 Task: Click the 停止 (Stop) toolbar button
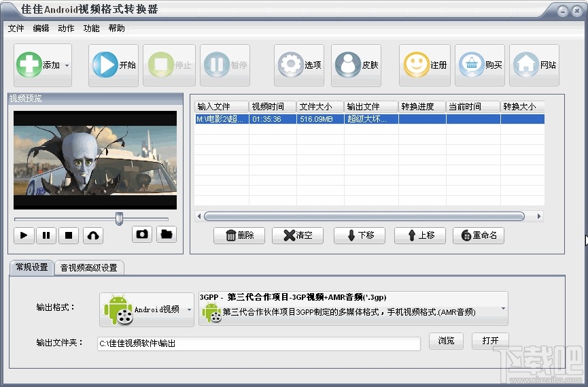click(169, 65)
